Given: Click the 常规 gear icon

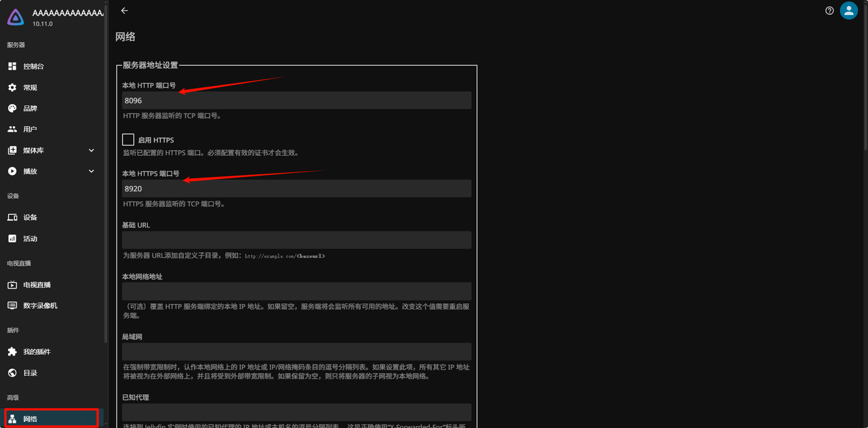Looking at the screenshot, I should click(12, 87).
